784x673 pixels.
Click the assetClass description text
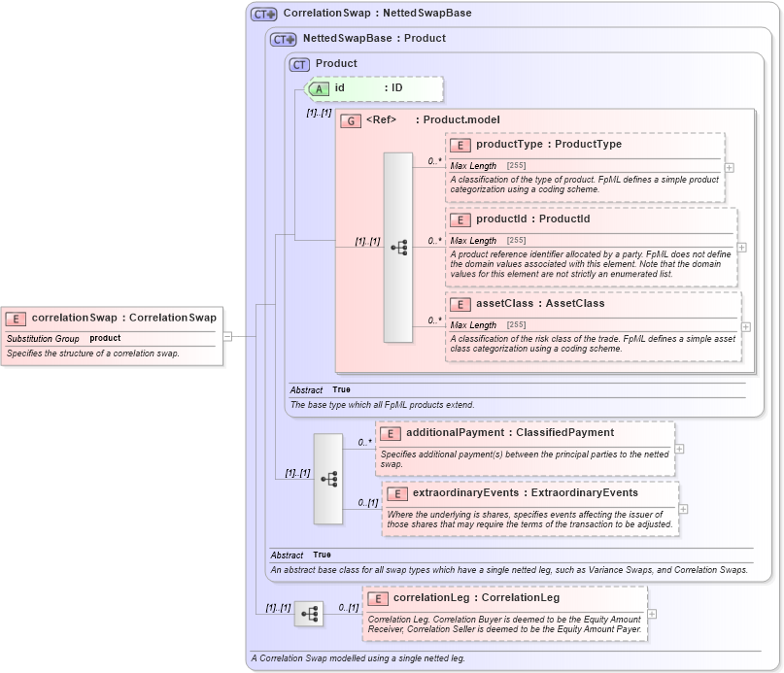point(593,344)
